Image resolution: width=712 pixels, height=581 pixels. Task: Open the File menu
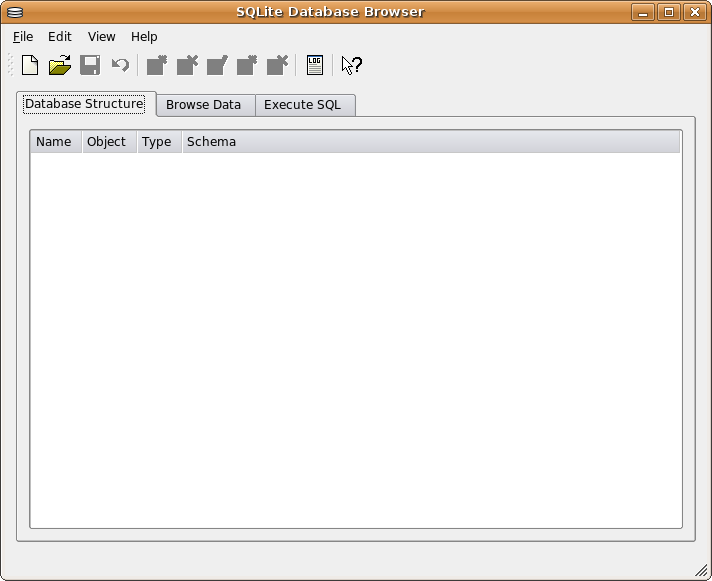23,37
